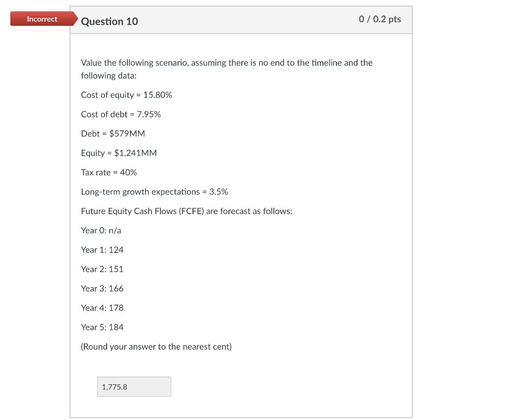Screen dimensions: 530x420
Task: Select the Year 1: 124 entry
Action: pos(102,250)
